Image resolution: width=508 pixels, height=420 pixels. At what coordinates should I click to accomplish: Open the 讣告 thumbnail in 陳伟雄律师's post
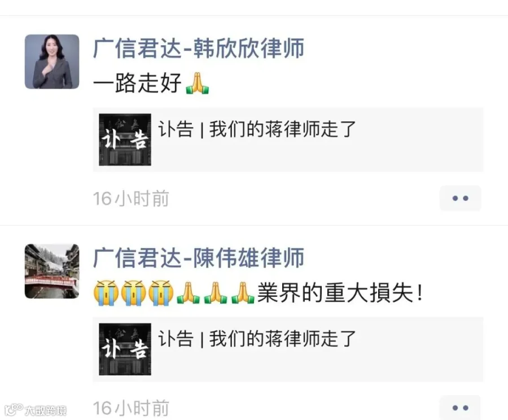(125, 349)
